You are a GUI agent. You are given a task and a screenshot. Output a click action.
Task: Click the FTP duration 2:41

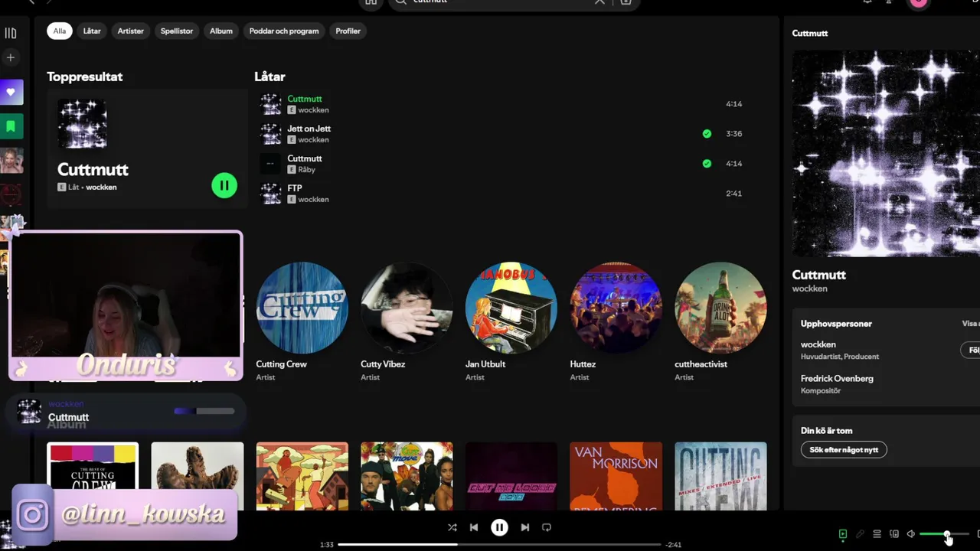click(x=734, y=194)
